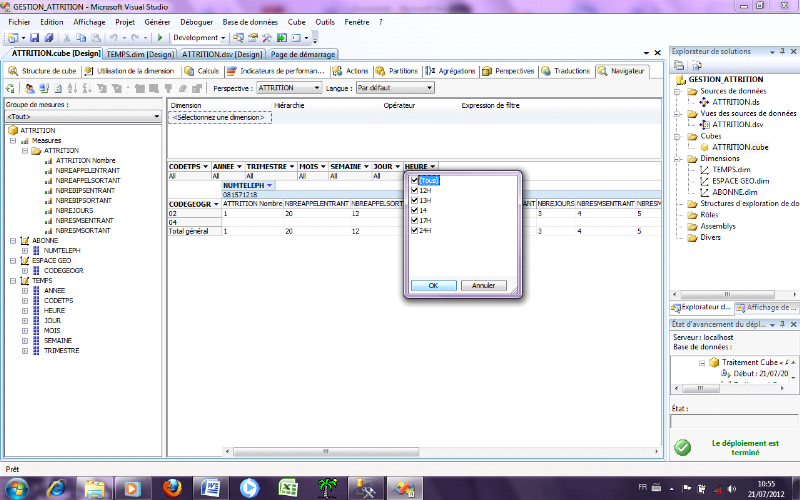The width and height of the screenshot is (800, 500).
Task: Click the OK button in the filter popup
Action: (x=433, y=285)
